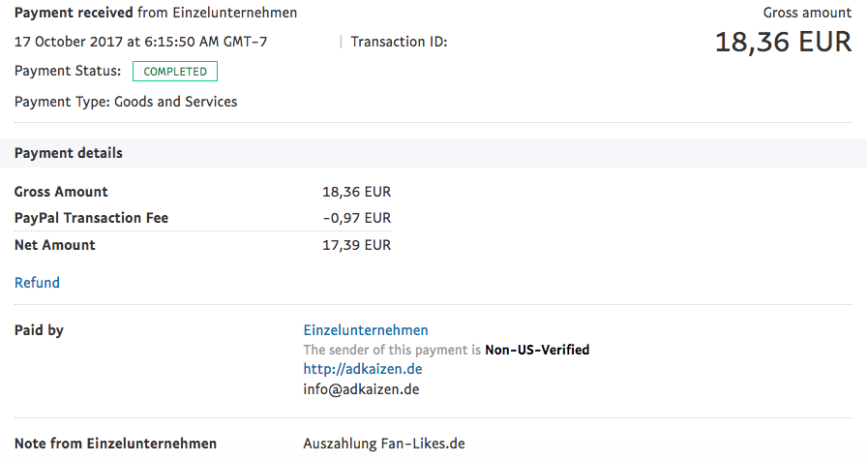Click the Note from Einzelunternehmen label

(115, 444)
